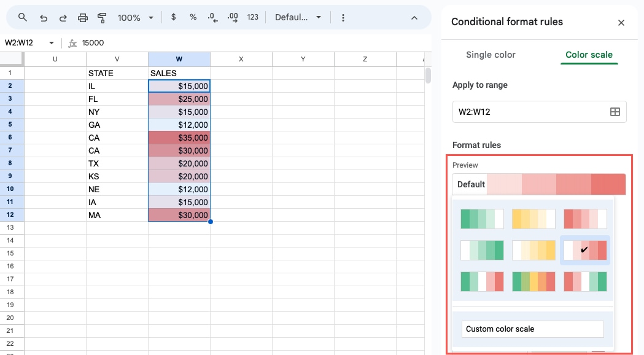644x355 pixels.
Task: Click the $25,000 sales cell
Action: [179, 99]
